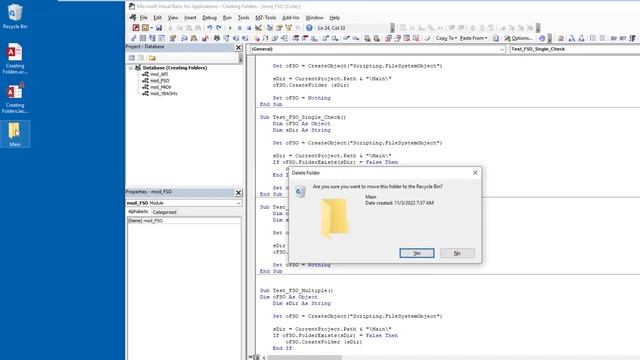Click the Insert Module toolbar icon
The image size is (640, 360).
[x=145, y=28]
